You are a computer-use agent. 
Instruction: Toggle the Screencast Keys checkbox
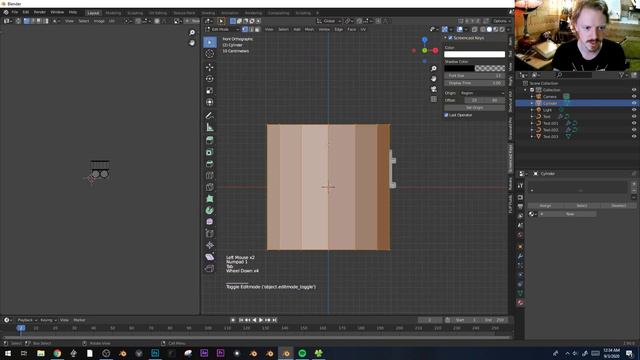[451, 38]
